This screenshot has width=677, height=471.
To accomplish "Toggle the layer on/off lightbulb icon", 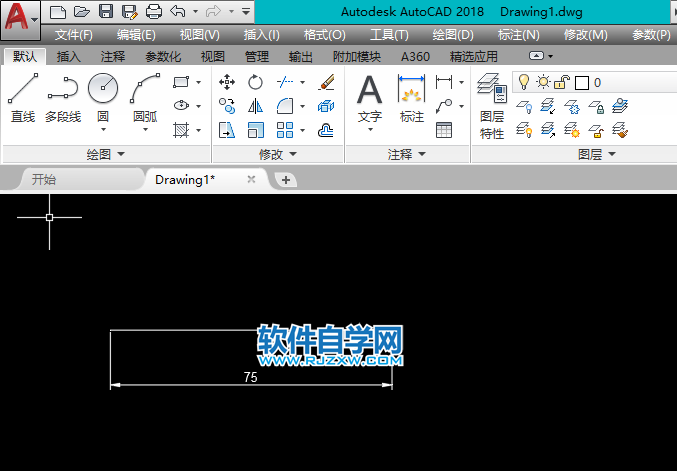I will (523, 82).
